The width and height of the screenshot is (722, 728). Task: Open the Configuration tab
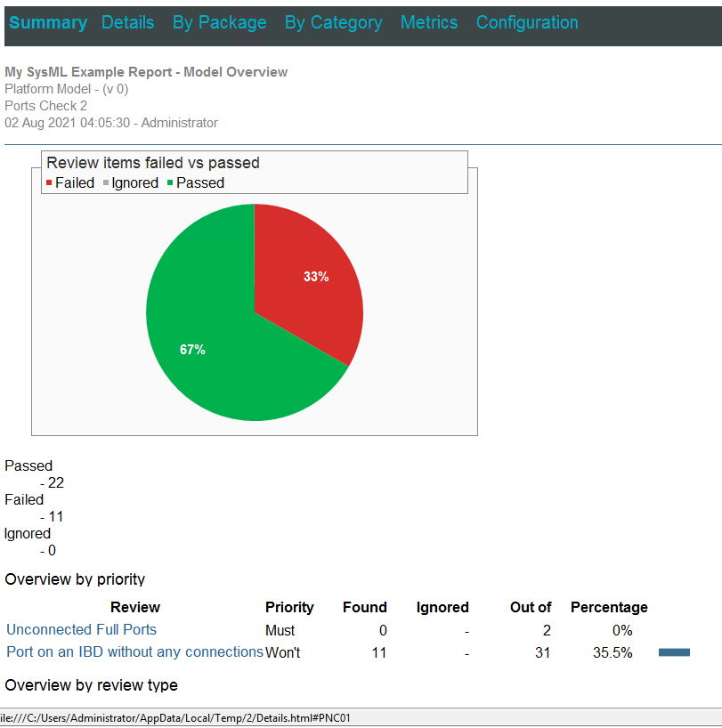526,22
